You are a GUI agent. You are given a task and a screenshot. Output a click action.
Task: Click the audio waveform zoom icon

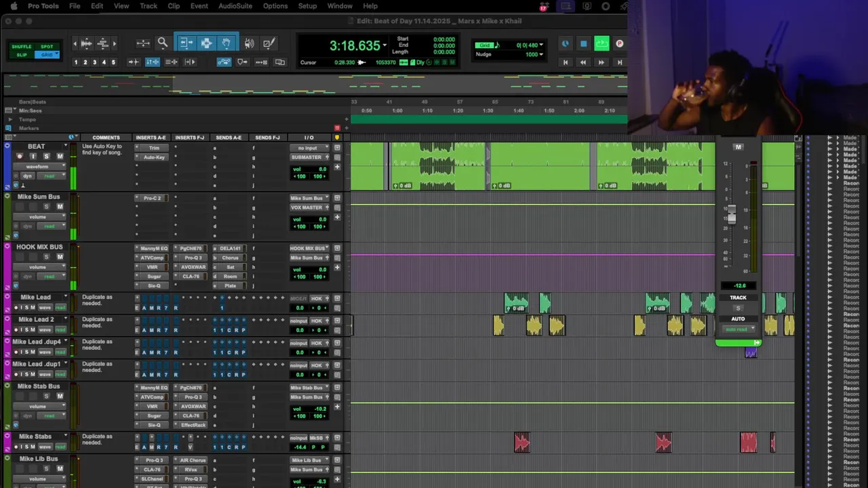(86, 43)
